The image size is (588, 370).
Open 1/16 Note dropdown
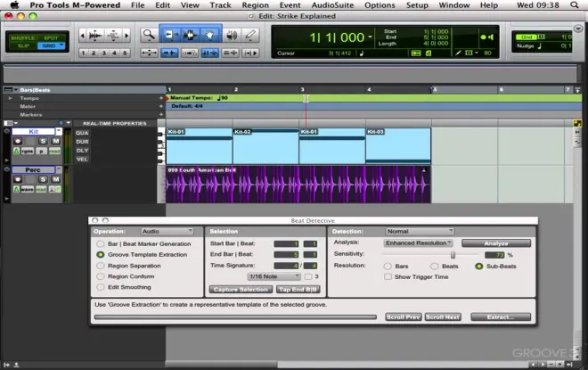(274, 276)
